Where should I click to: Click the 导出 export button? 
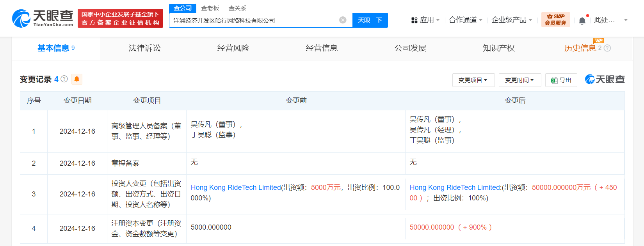pyautogui.click(x=561, y=80)
